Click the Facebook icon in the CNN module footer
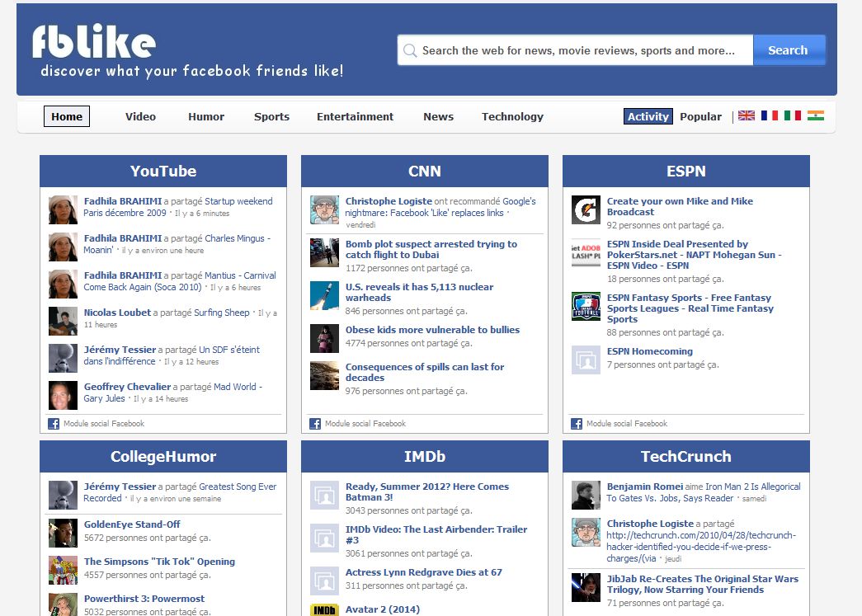862x616 pixels. pos(315,424)
